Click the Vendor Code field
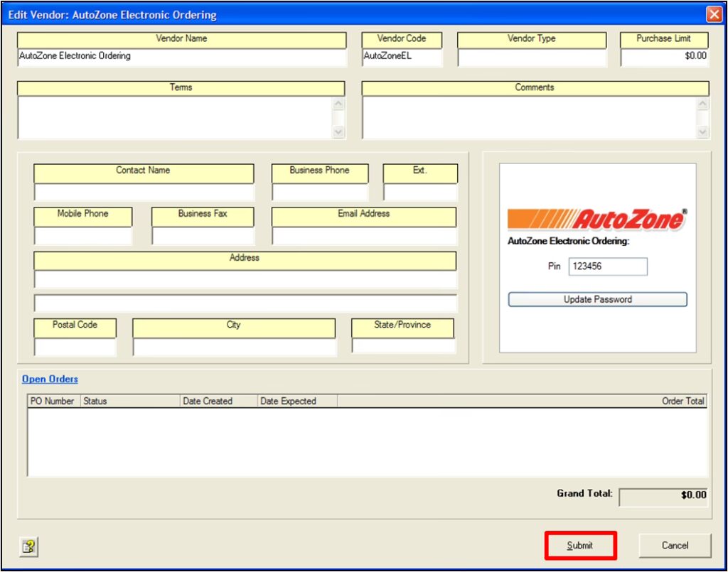The image size is (728, 572). pyautogui.click(x=402, y=58)
